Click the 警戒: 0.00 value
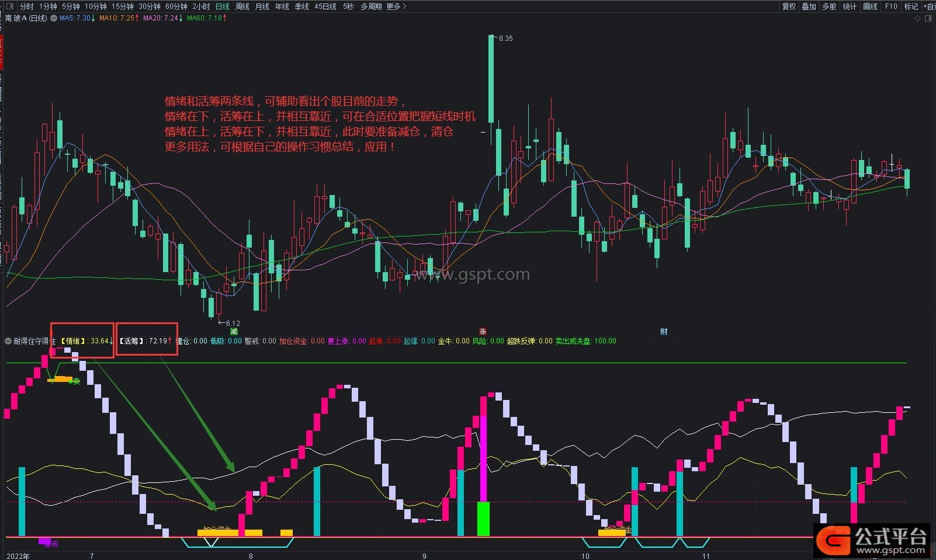936x560 pixels. coord(261,341)
